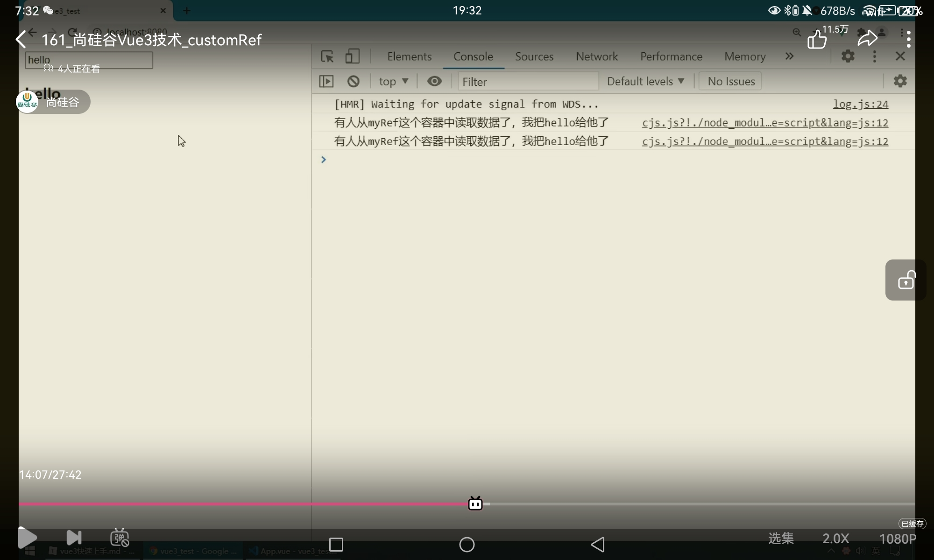This screenshot has height=560, width=934.
Task: Tap the share arrow icon
Action: tap(867, 39)
